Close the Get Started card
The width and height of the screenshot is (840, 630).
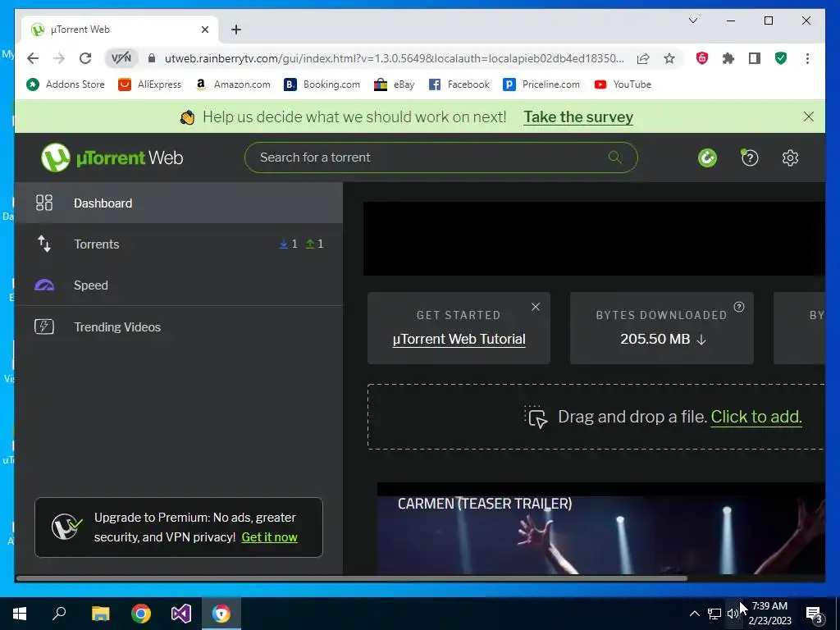pyautogui.click(x=536, y=307)
